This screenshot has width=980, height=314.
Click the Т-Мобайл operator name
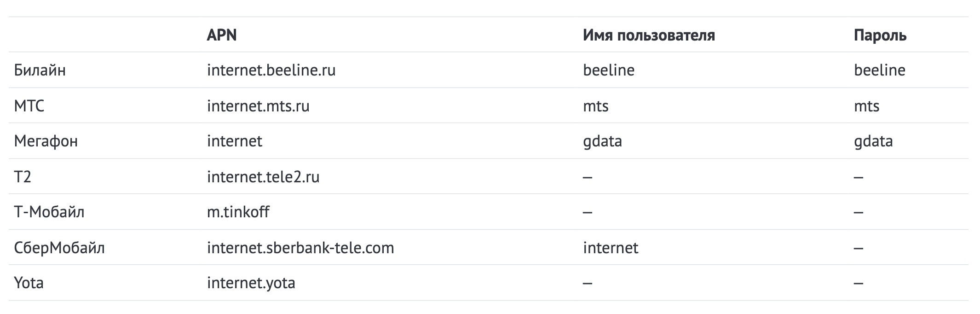[x=49, y=212]
